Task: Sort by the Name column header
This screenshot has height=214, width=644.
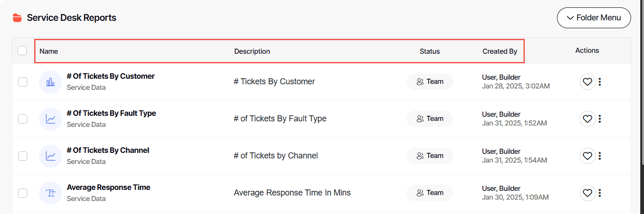Action: (49, 51)
